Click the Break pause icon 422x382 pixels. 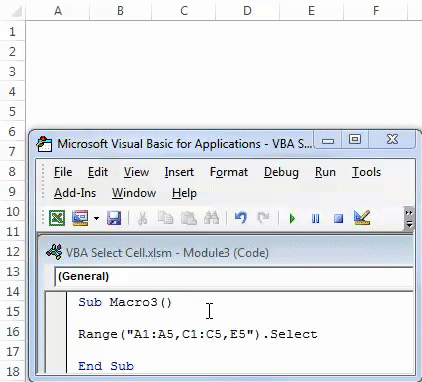[315, 219]
